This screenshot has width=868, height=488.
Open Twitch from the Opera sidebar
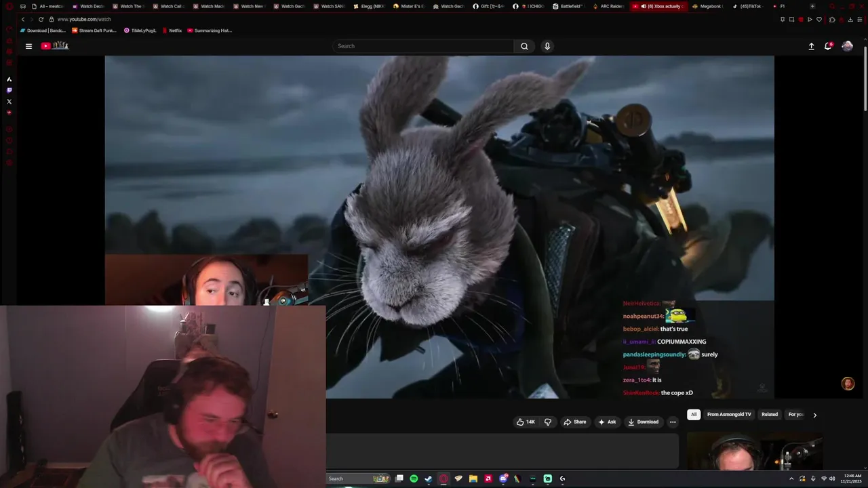(9, 90)
